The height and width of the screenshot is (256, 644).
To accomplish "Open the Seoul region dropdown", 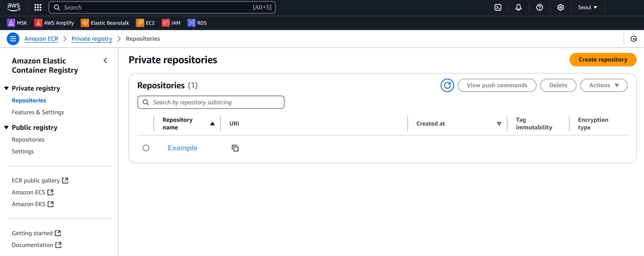I will click(588, 7).
